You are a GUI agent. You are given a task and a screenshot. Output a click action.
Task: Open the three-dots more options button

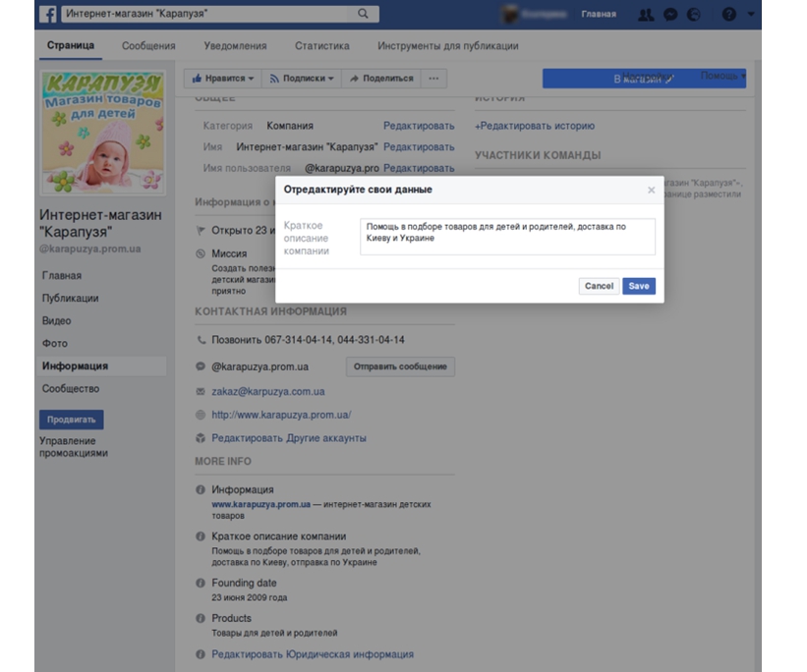pos(433,79)
